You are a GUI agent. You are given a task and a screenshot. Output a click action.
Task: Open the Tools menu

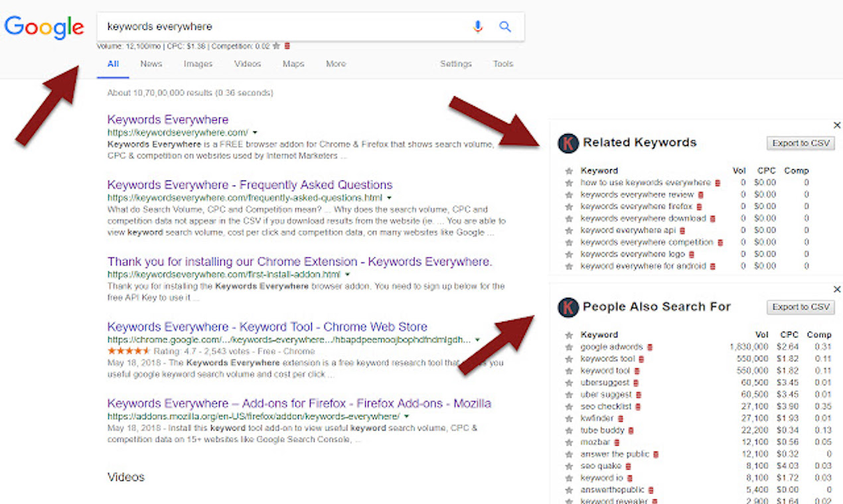point(502,64)
